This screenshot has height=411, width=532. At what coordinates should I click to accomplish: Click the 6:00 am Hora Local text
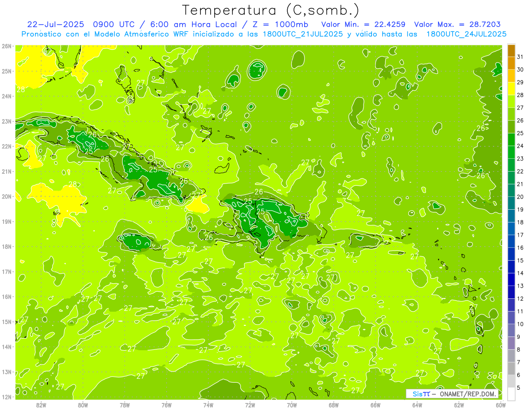coord(194,24)
